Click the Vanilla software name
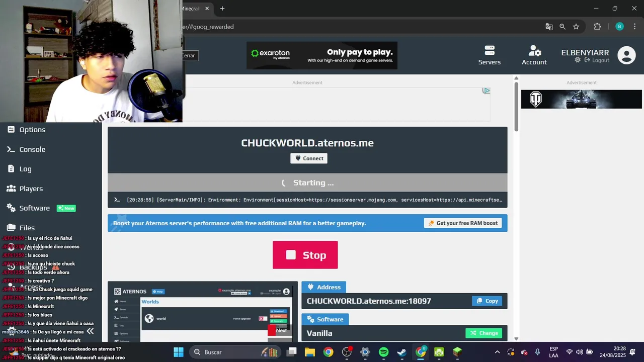This screenshot has width=644, height=362. click(319, 333)
